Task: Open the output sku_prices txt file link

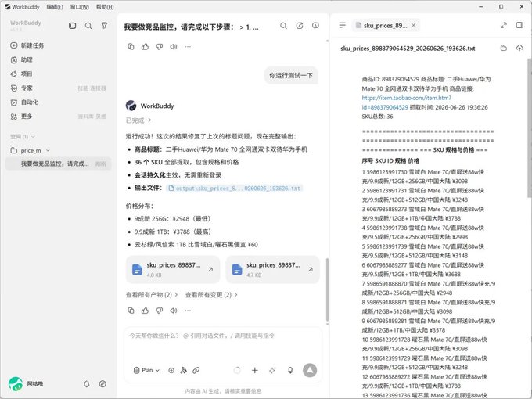Action: tap(235, 189)
